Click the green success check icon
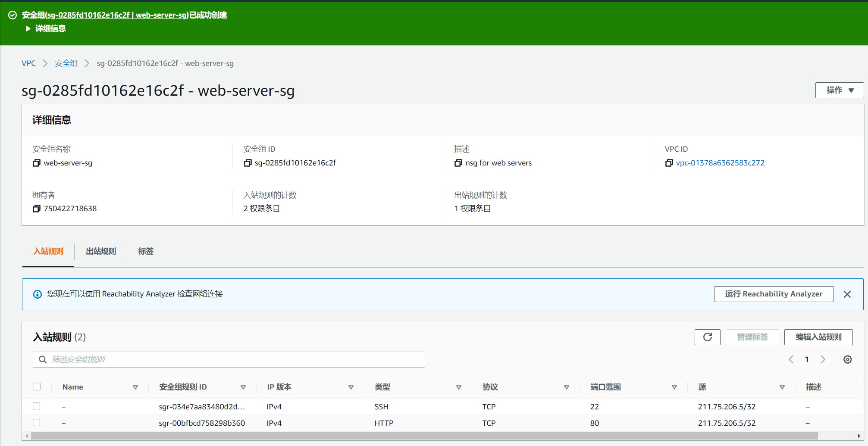This screenshot has width=868, height=446. pyautogui.click(x=13, y=15)
